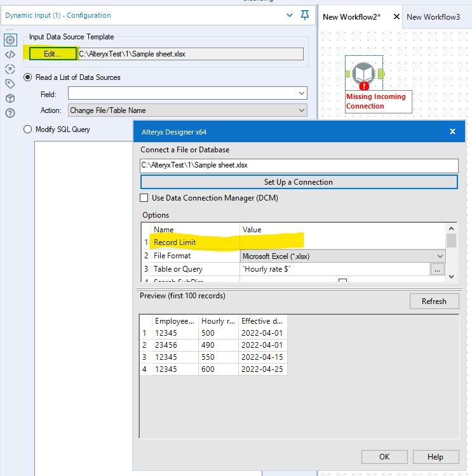Click the template path field in configuration
This screenshot has height=476, width=472.
pyautogui.click(x=191, y=54)
